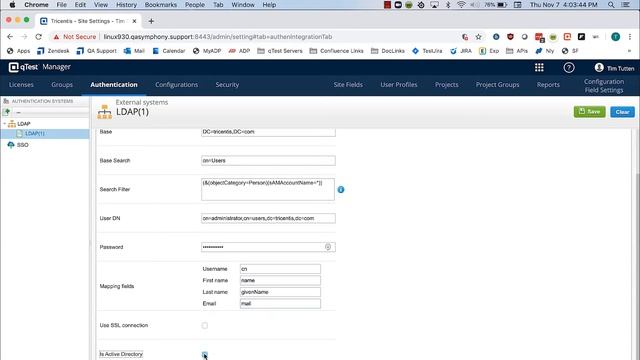Toggle the Is Active Directory checkbox
This screenshot has width=640, height=360.
[204, 354]
